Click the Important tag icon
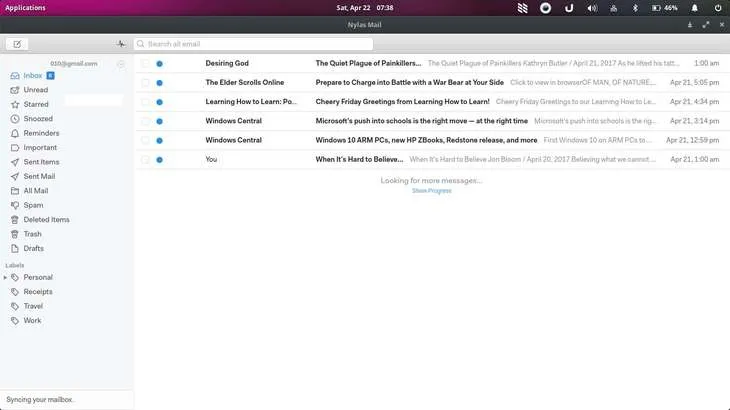 point(15,148)
